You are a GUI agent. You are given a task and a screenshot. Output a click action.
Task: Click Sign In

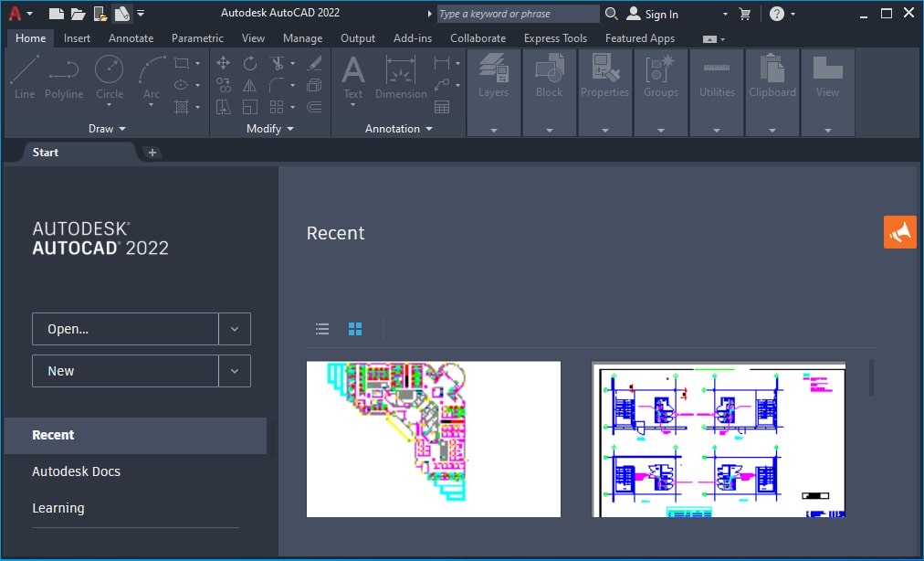coord(652,14)
